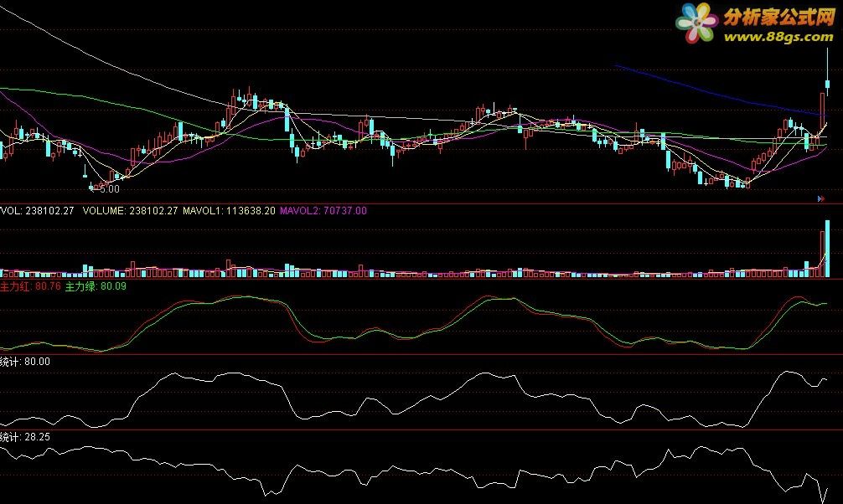This screenshot has width=843, height=504.
Task: Select the green 主力绿: 80.09 indicator label
Action: tap(96, 286)
